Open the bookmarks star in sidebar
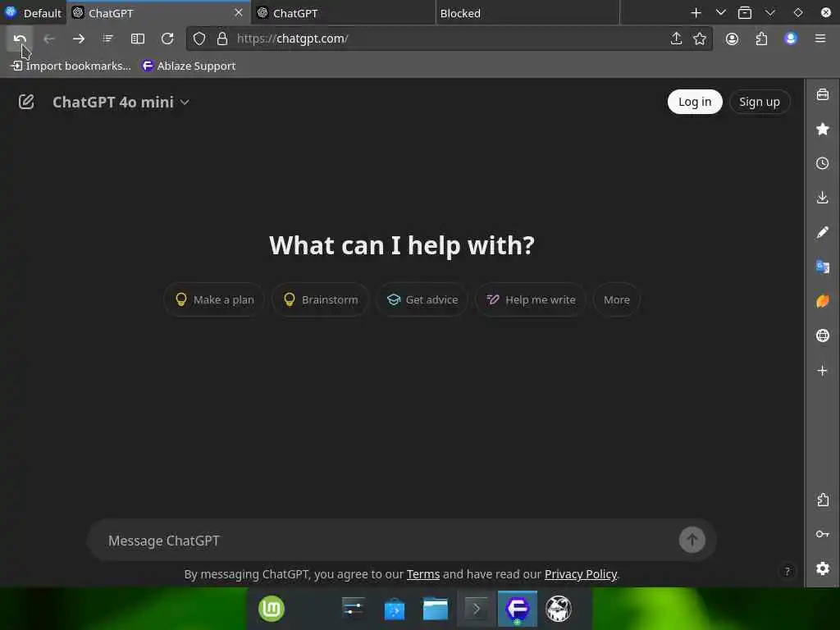Image resolution: width=840 pixels, height=630 pixels. [x=822, y=129]
